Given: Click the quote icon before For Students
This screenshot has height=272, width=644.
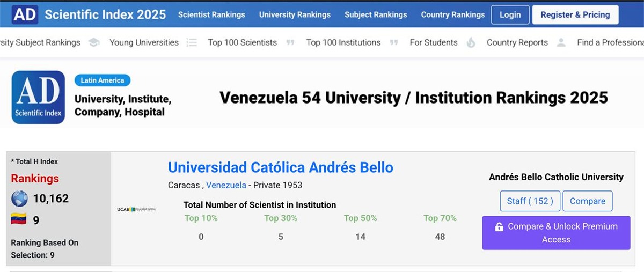Looking at the screenshot, I should 394,43.
